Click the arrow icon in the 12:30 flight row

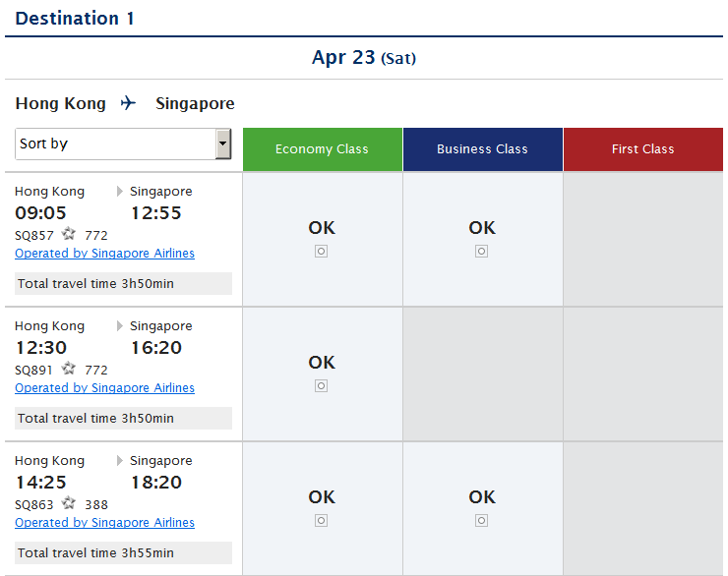(120, 326)
